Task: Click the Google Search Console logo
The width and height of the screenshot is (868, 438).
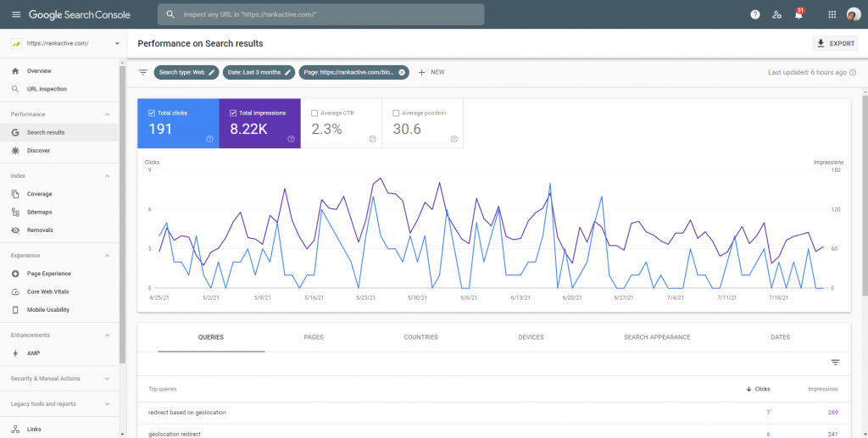Action: [x=80, y=15]
